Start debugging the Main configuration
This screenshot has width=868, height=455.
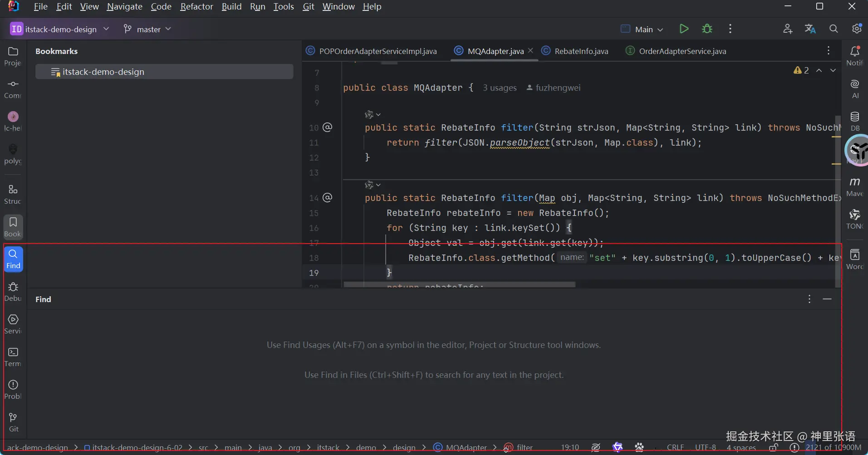pos(707,29)
